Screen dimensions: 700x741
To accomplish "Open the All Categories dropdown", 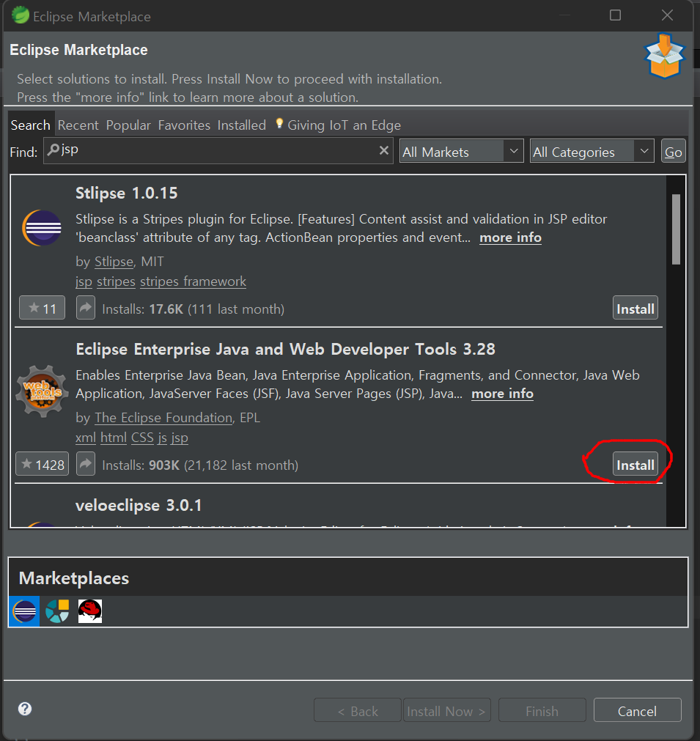I will pos(592,152).
